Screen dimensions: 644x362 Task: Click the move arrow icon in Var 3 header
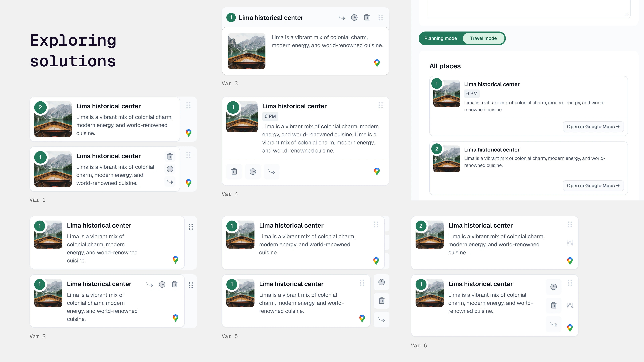(342, 17)
